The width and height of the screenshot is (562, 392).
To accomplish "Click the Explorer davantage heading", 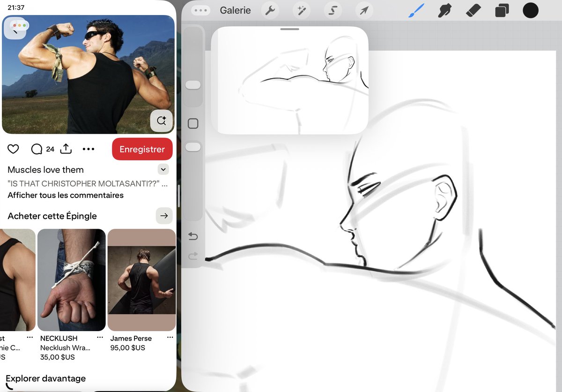I will point(46,378).
